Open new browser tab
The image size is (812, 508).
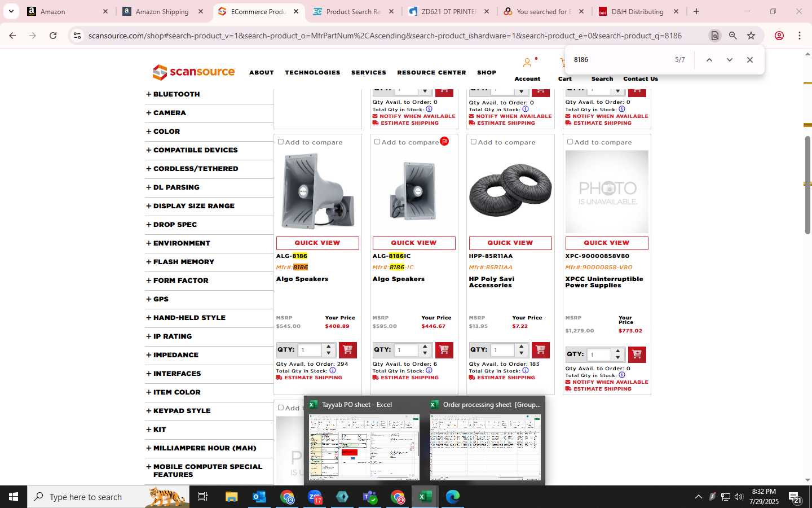696,11
